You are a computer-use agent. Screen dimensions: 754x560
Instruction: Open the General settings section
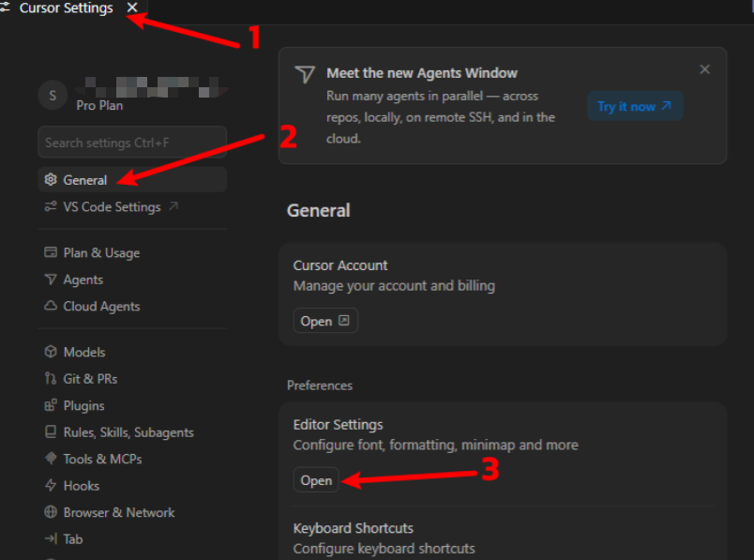tap(132, 179)
